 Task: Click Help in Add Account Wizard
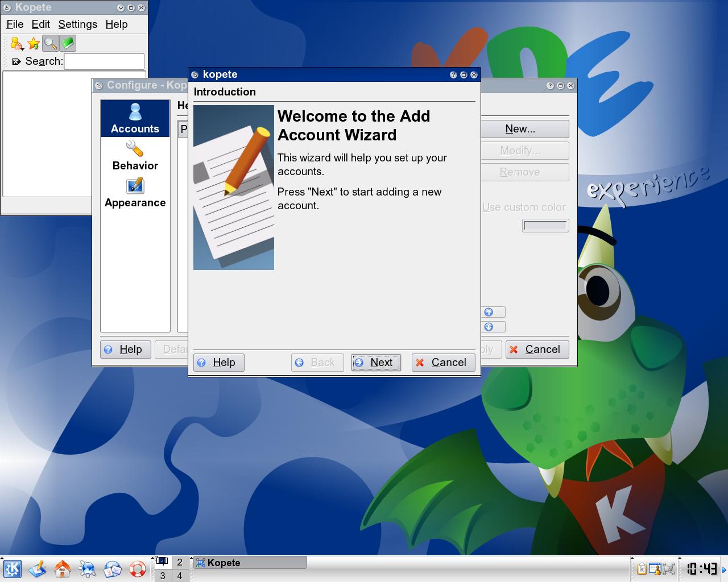219,363
